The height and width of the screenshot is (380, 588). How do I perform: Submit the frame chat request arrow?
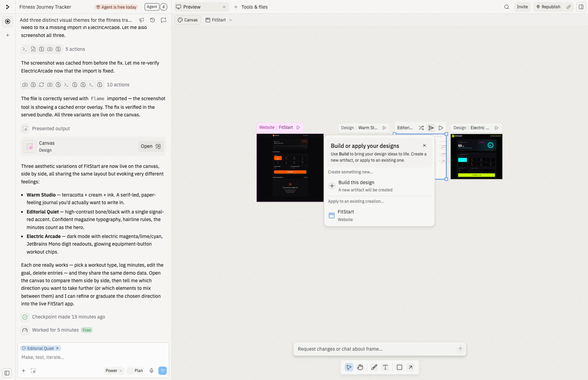pyautogui.click(x=460, y=349)
